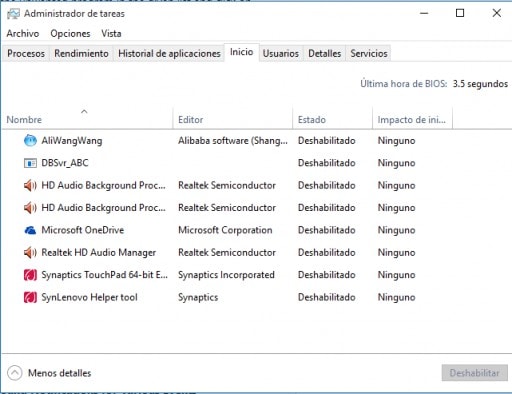Close the Task Manager window

point(497,13)
